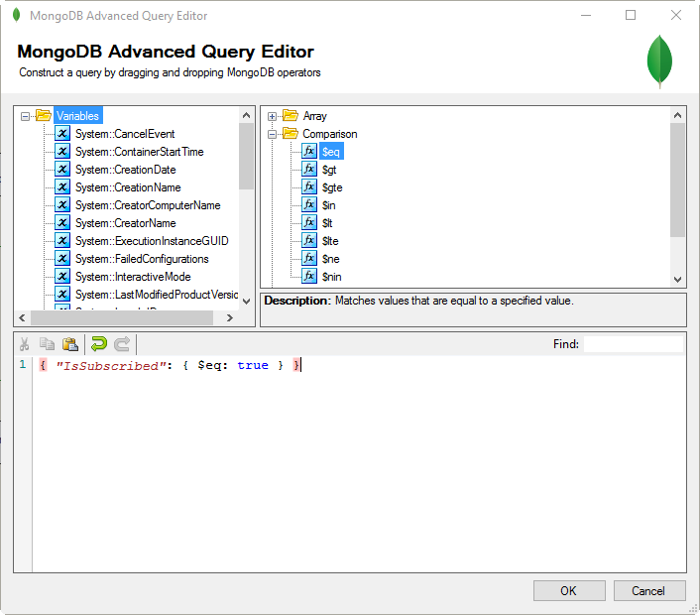700x615 pixels.
Task: Click variable icon beside System::FailedConfigurations
Action: [x=62, y=258]
